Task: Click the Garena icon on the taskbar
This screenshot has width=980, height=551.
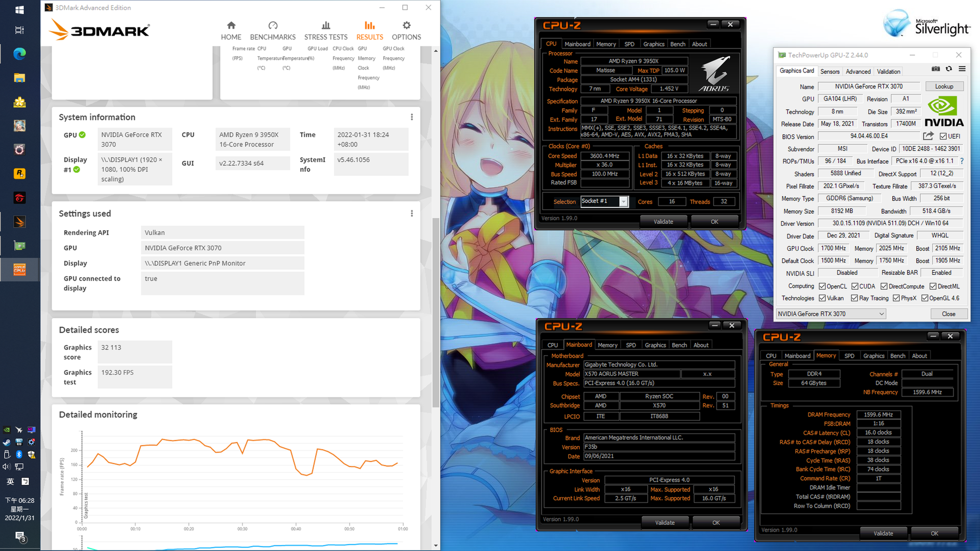Action: [x=19, y=197]
